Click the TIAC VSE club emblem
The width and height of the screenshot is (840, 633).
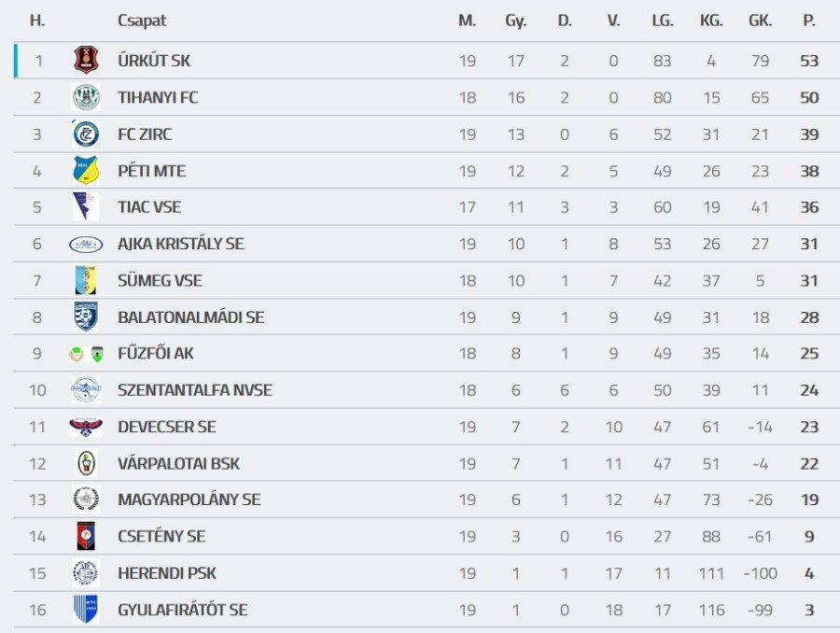tap(86, 207)
